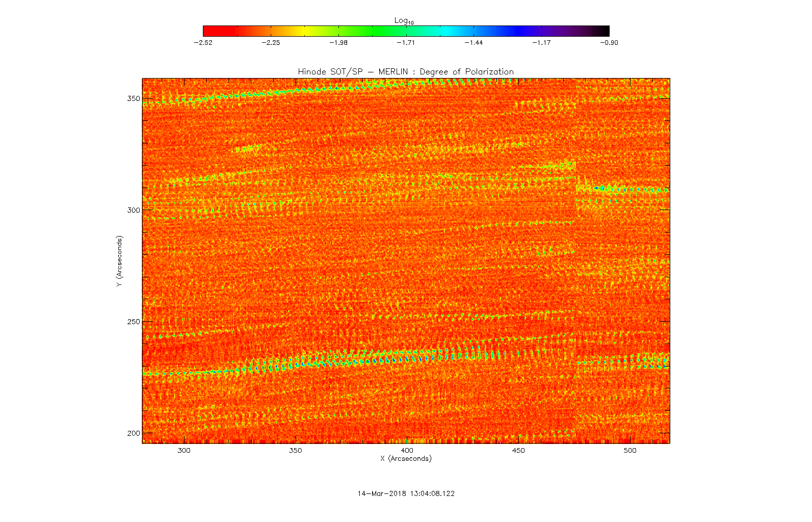Viewport: 812px width, 522px height.
Task: Click the 400 tick on the X axis
Action: pyautogui.click(x=407, y=451)
